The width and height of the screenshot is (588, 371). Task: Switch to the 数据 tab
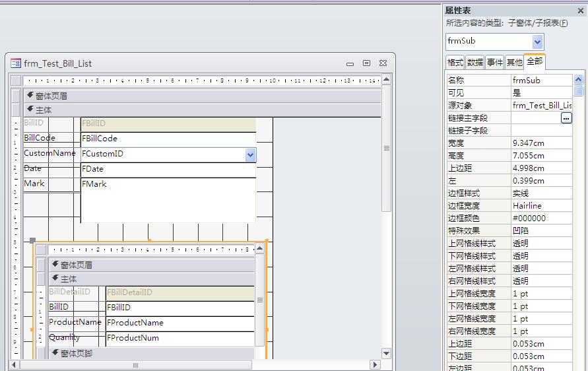(x=474, y=62)
